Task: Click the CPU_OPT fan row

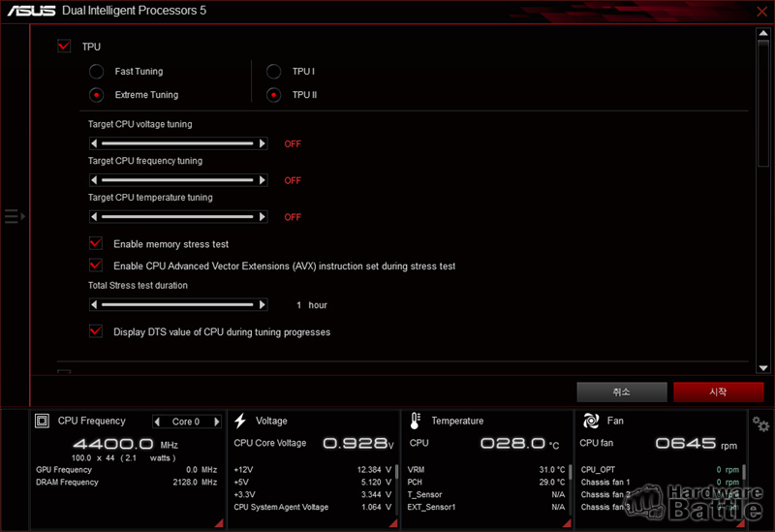Action: click(x=661, y=470)
